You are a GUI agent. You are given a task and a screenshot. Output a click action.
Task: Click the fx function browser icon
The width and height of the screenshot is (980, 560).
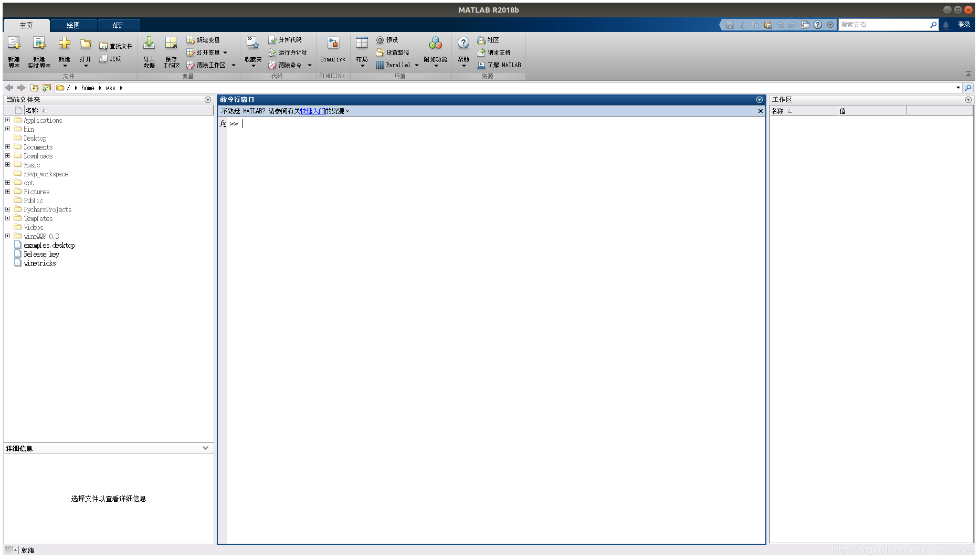tap(223, 124)
